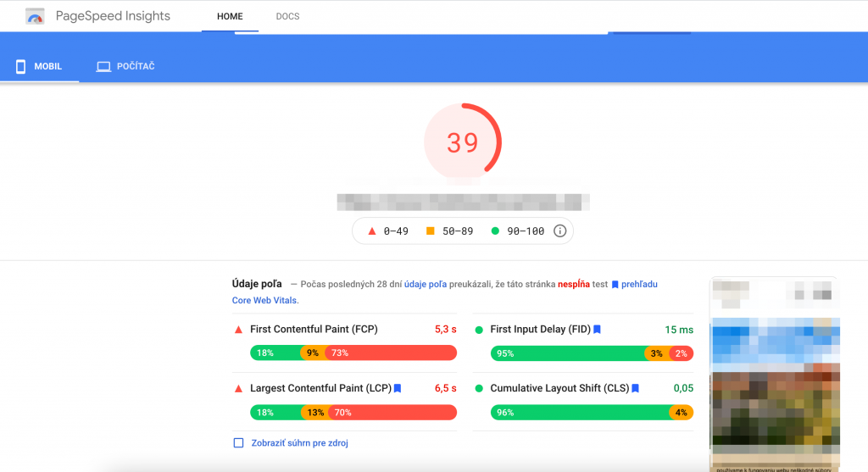Click the FCP orange 9% distribution segment
The image size is (868, 472).
[x=314, y=353]
